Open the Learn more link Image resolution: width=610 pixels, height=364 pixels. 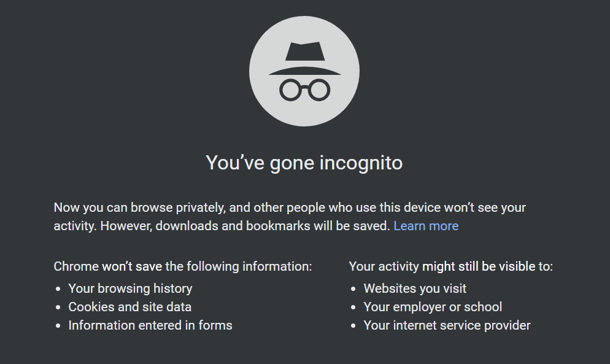point(426,226)
